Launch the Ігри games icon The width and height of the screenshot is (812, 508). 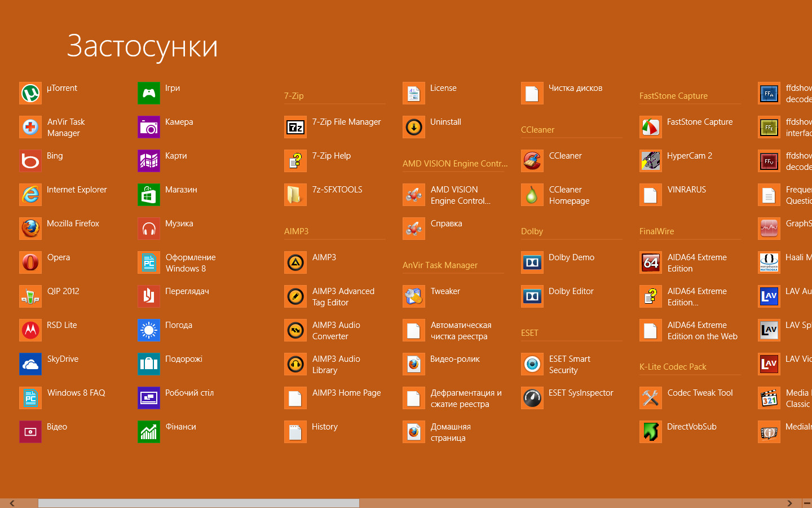click(x=149, y=93)
